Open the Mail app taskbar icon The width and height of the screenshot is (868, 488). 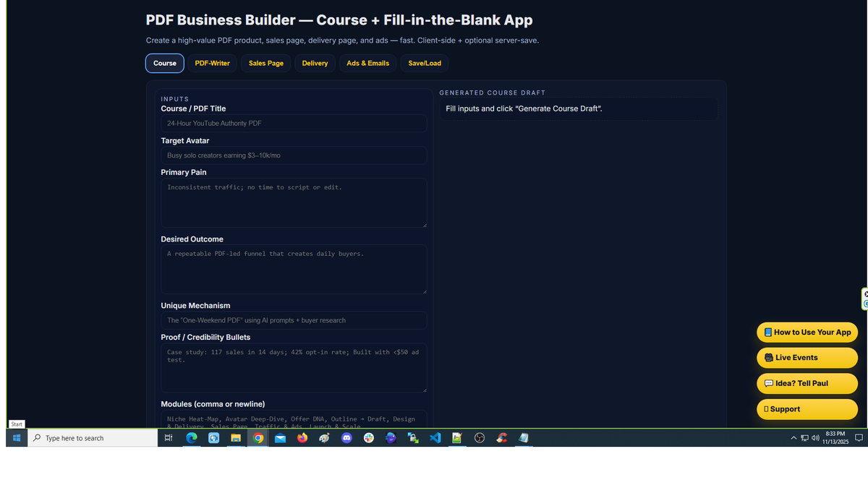[280, 438]
